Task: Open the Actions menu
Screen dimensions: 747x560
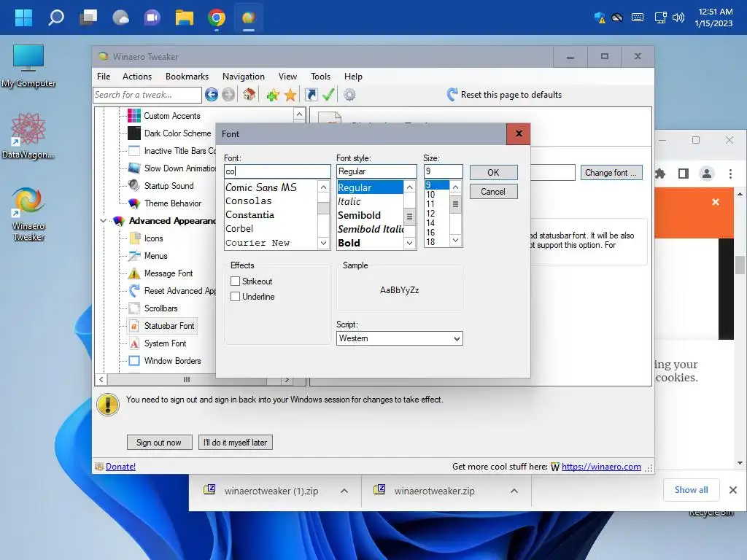Action: (136, 76)
